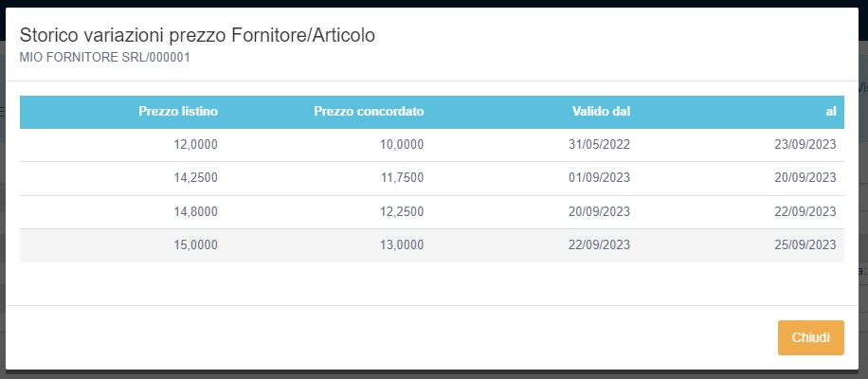868x379 pixels.
Task: Click valid-from date 01/09/2023
Action: 599,178
